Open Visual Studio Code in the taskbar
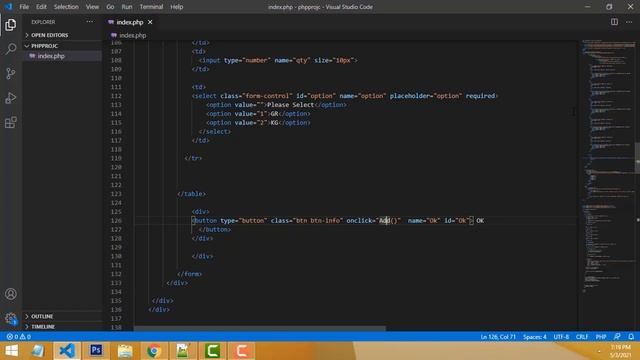The height and width of the screenshot is (360, 640). (67, 351)
